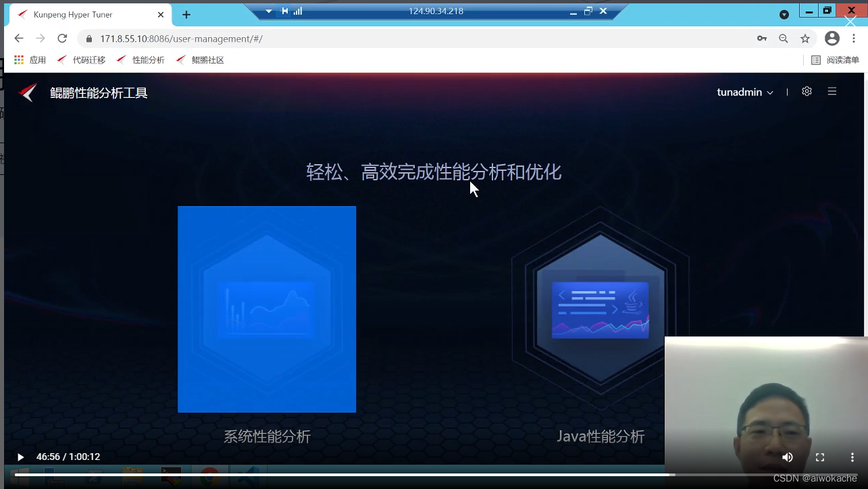868x489 pixels.
Task: Open a new browser tab
Action: [186, 15]
